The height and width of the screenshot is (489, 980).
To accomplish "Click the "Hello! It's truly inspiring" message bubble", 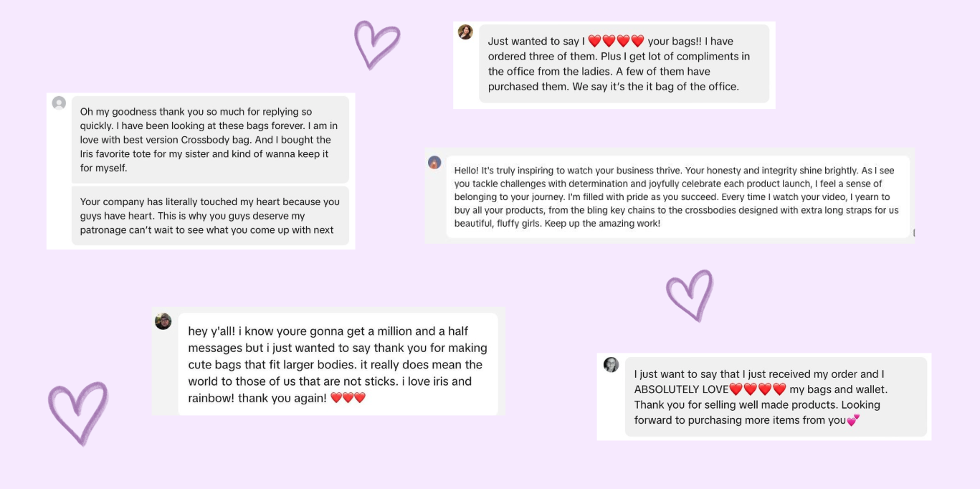I will pyautogui.click(x=677, y=196).
